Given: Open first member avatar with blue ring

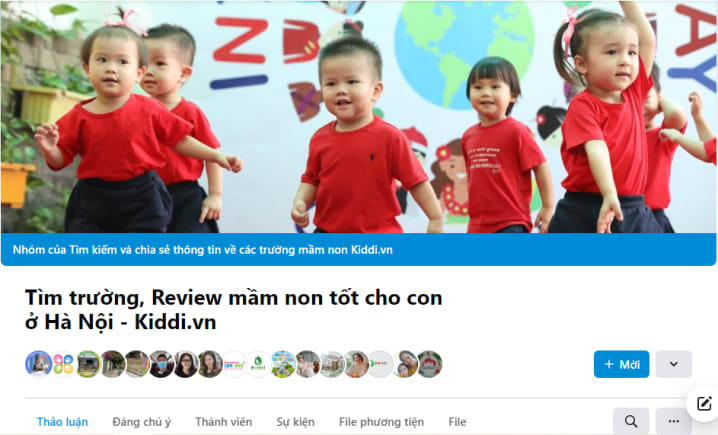Looking at the screenshot, I should (38, 364).
